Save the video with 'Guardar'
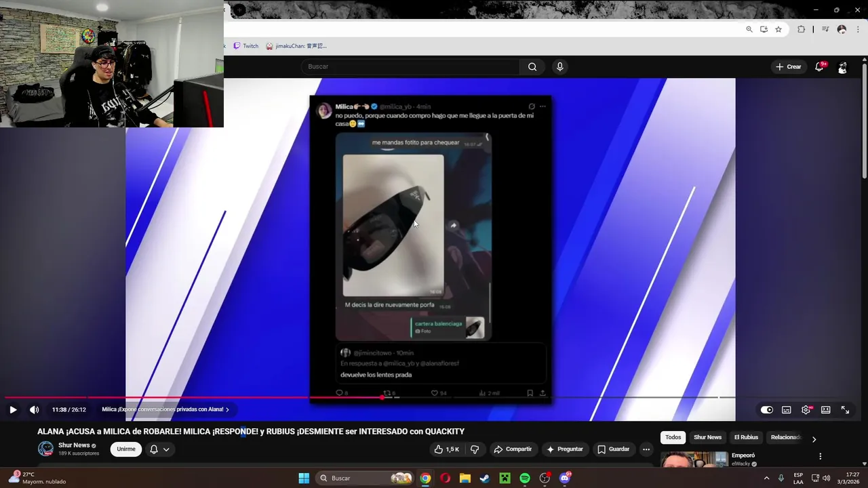868x488 pixels. click(614, 449)
